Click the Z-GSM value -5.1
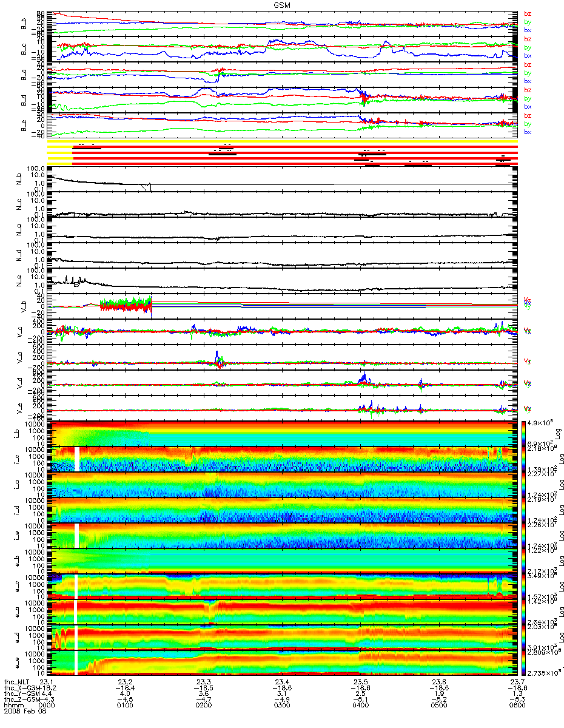Screen dimensions: 564x728 (x=360, y=699)
